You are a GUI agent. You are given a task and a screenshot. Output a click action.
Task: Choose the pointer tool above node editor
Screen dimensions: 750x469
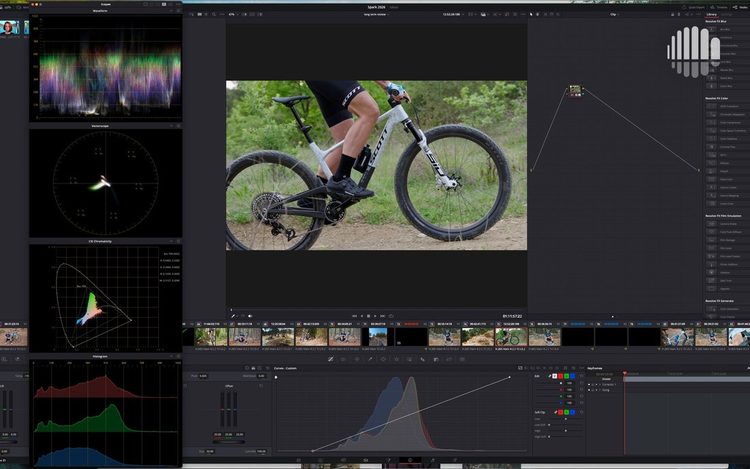531,14
